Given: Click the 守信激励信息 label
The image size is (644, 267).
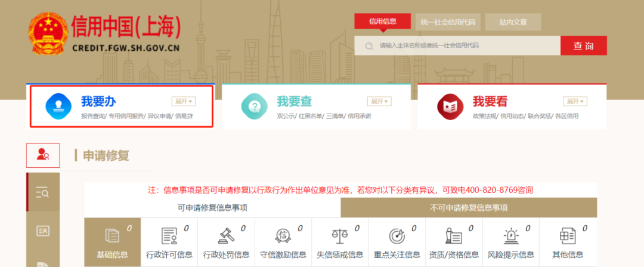Looking at the screenshot, I should click(x=283, y=254).
